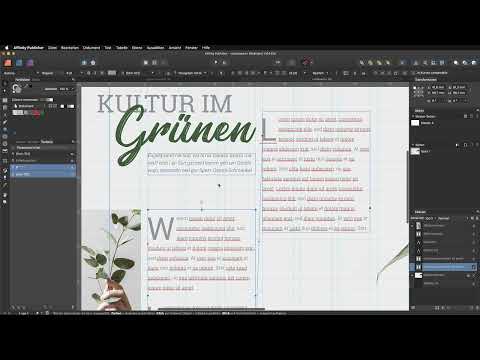Click the horizontal scrollbar below the canvas
Viewport: 480px width, 360px height.
(x=211, y=309)
